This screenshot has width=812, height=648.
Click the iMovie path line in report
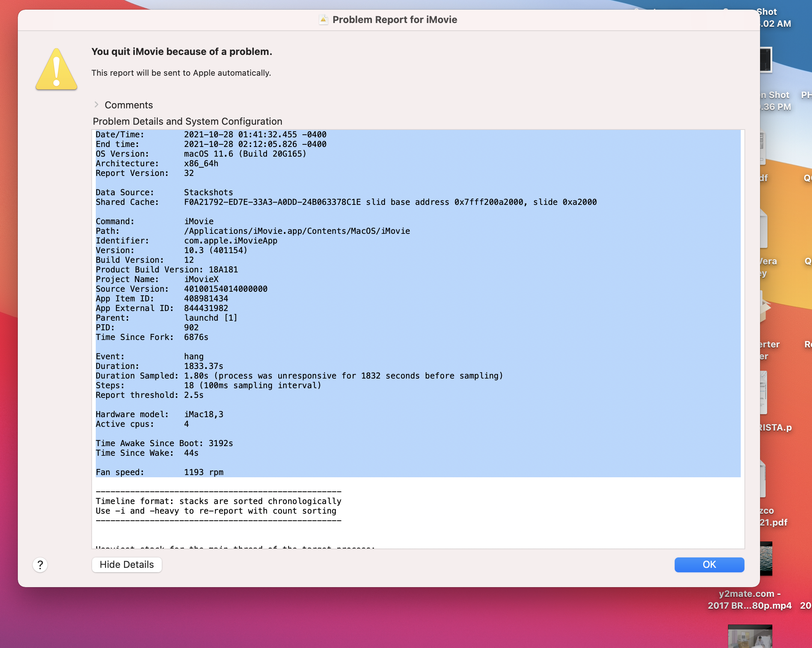[x=252, y=231]
